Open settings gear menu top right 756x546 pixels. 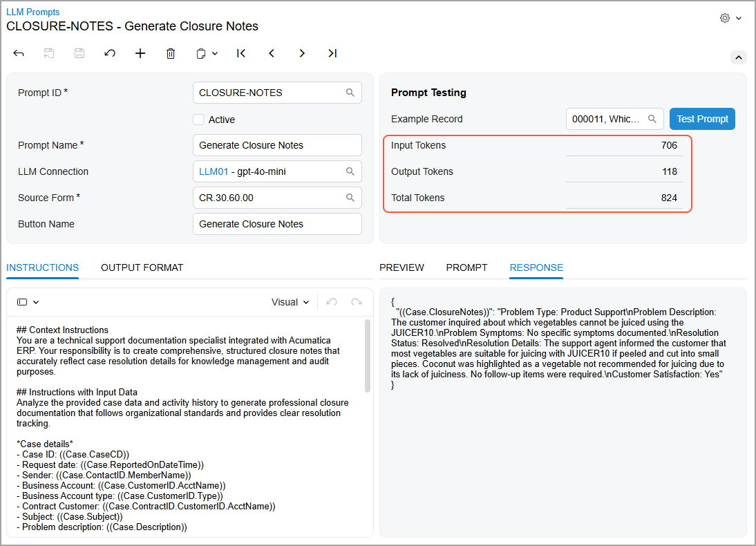pyautogui.click(x=730, y=19)
